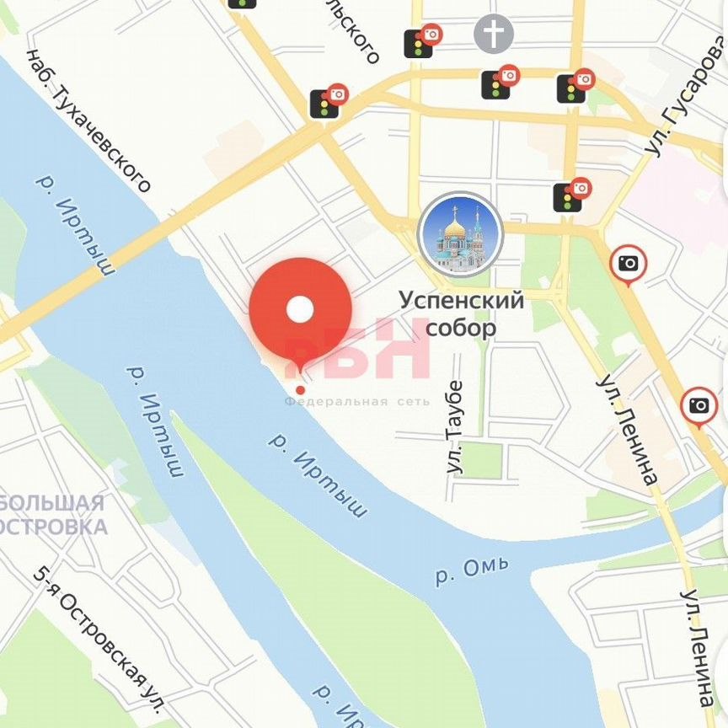728x728 pixels.
Task: Click the Успенский собор text label
Action: click(x=462, y=314)
